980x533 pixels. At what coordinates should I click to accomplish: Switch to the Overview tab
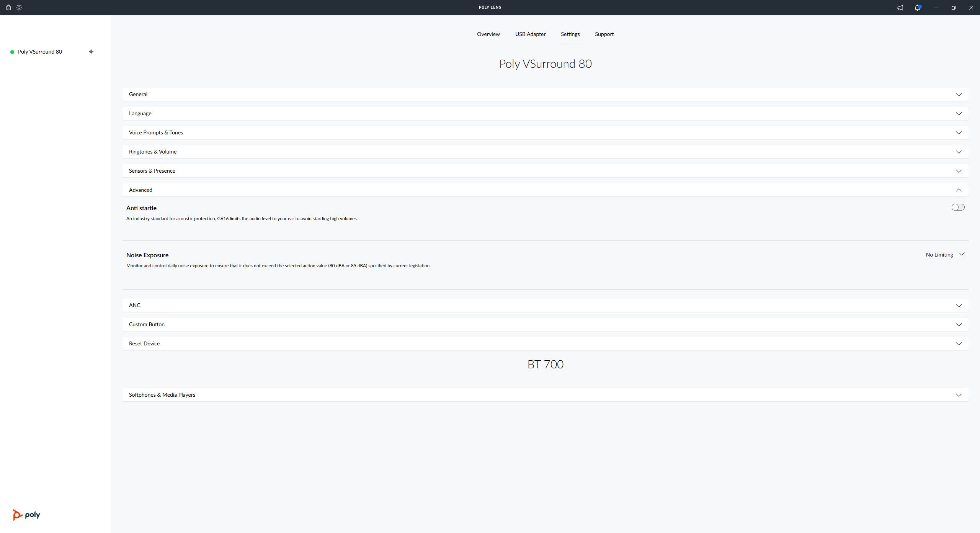pyautogui.click(x=488, y=34)
